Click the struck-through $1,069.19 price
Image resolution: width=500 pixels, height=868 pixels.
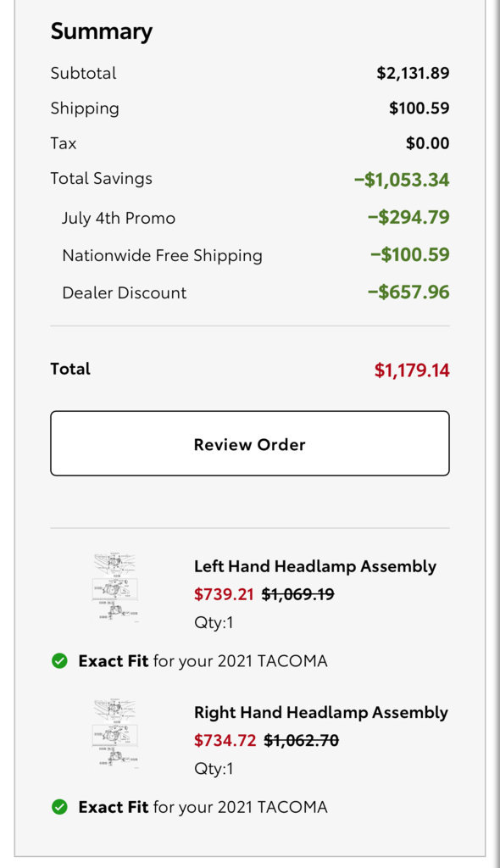coord(298,594)
